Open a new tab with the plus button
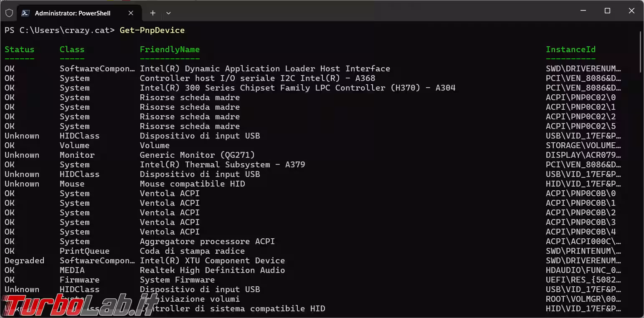Image resolution: width=644 pixels, height=318 pixels. (x=153, y=13)
